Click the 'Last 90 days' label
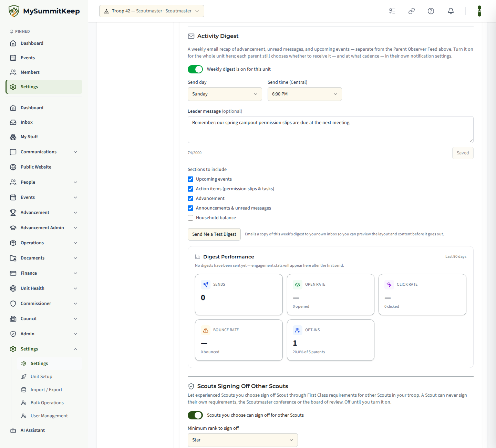Viewport: 496px width, 448px height. pos(456,257)
